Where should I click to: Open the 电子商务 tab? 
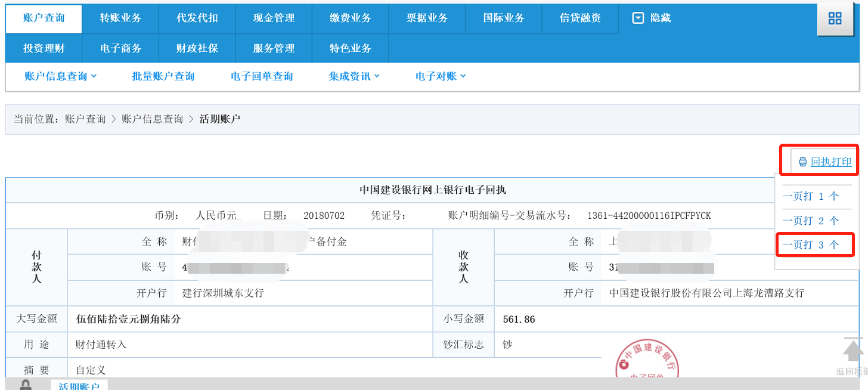[x=120, y=48]
